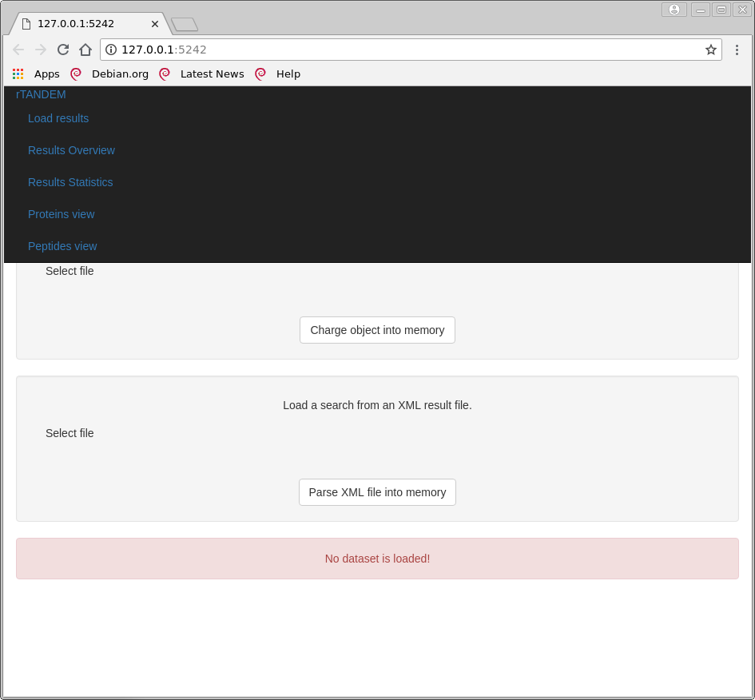Open the Help bookmark

click(278, 74)
